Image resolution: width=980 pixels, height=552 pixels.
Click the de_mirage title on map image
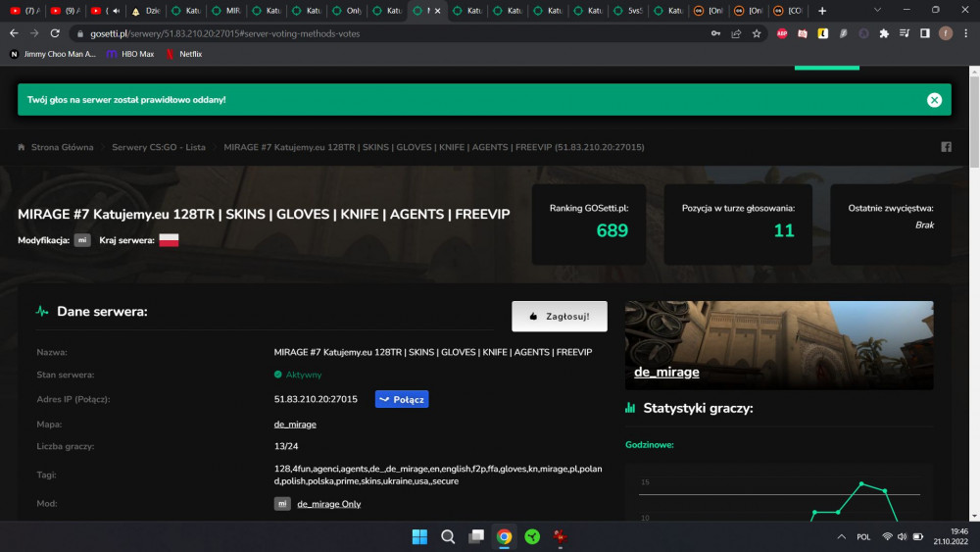coord(666,372)
